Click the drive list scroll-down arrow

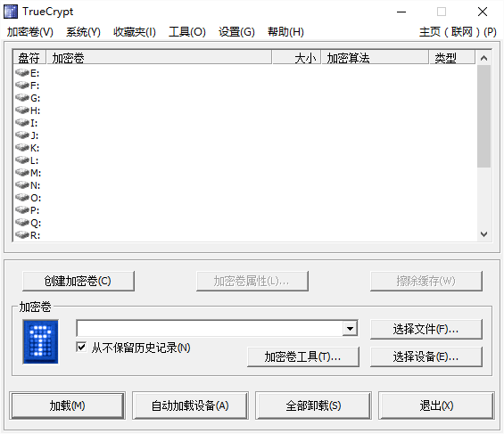(483, 234)
